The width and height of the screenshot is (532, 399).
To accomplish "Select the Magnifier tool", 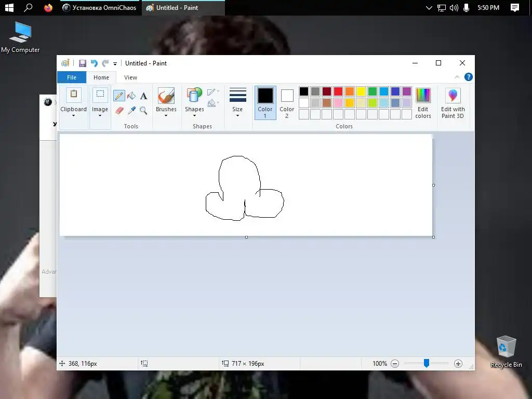I will [143, 110].
